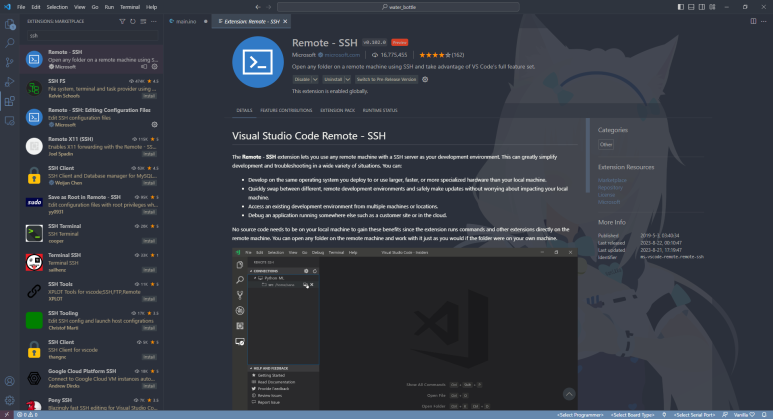Image resolution: width=773 pixels, height=419 pixels.
Task: Open the Extensions view icon
Action: click(x=9, y=102)
